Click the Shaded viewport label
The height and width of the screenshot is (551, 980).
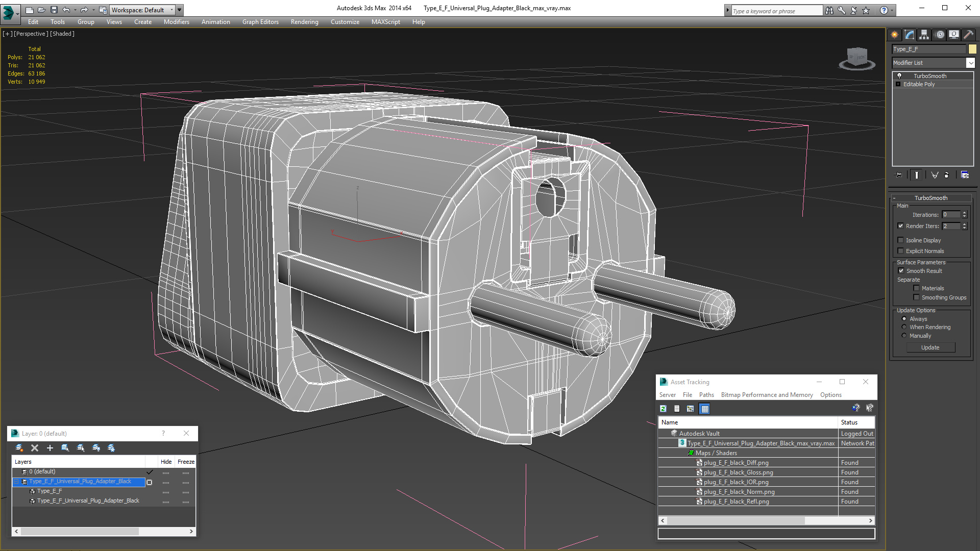coord(62,34)
